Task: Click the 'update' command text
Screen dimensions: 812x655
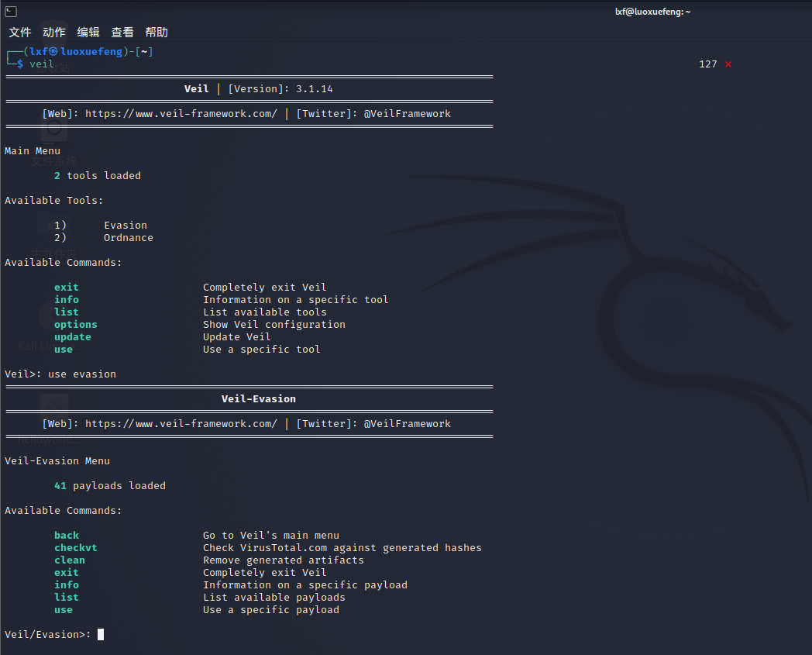Action: click(x=73, y=337)
